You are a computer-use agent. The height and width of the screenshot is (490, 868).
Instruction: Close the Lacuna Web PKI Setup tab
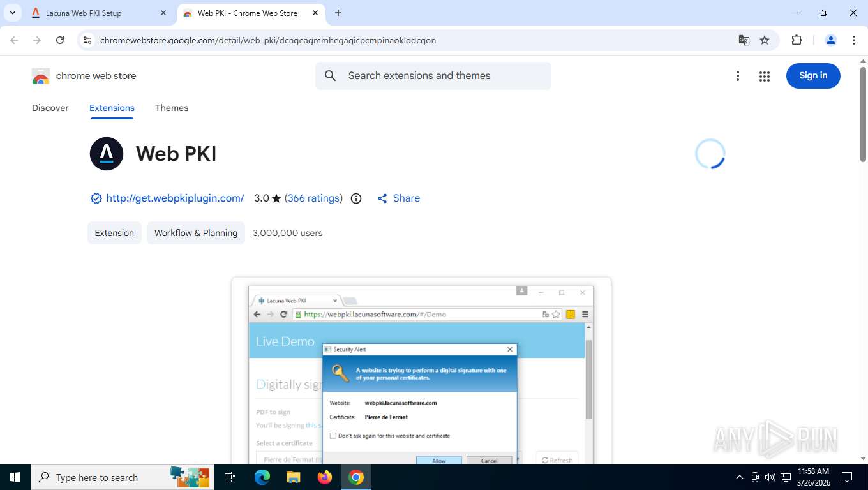(163, 13)
